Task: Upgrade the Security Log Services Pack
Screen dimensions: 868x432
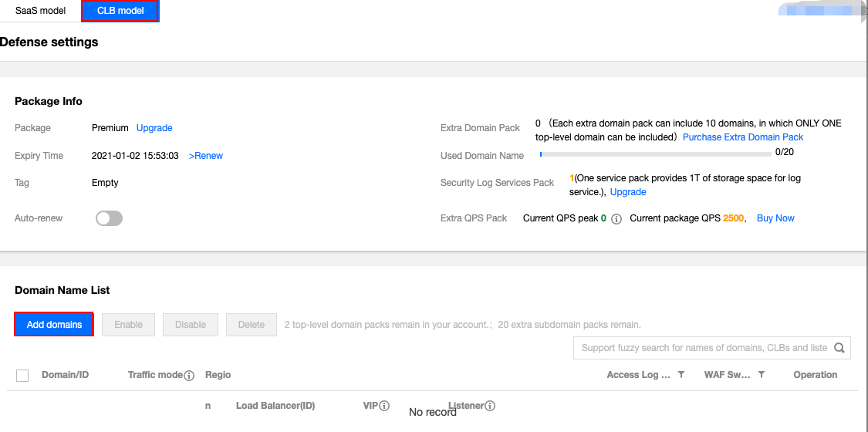Action: (x=628, y=192)
